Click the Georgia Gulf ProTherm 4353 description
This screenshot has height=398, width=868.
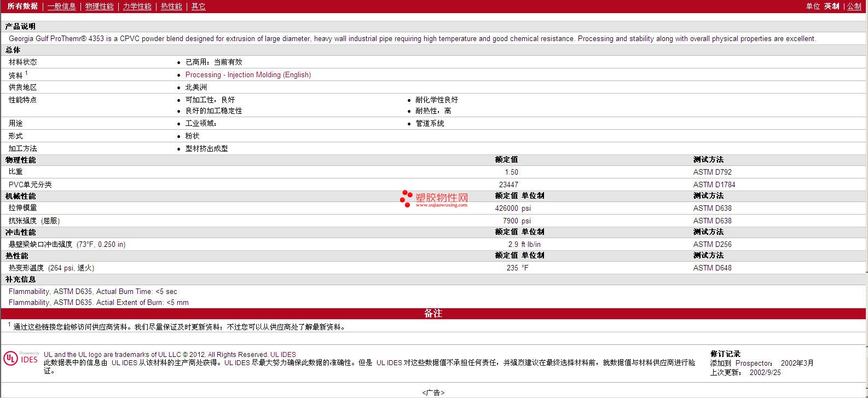pos(412,39)
